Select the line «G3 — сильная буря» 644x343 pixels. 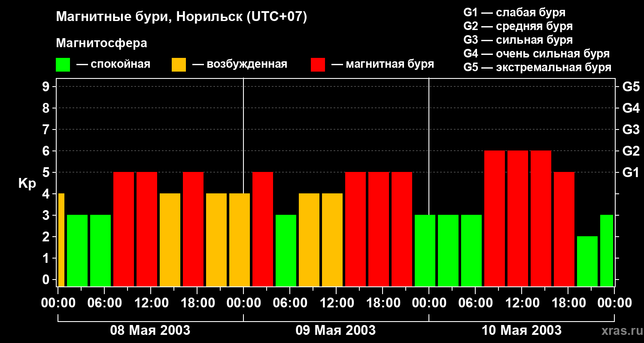[518, 40]
